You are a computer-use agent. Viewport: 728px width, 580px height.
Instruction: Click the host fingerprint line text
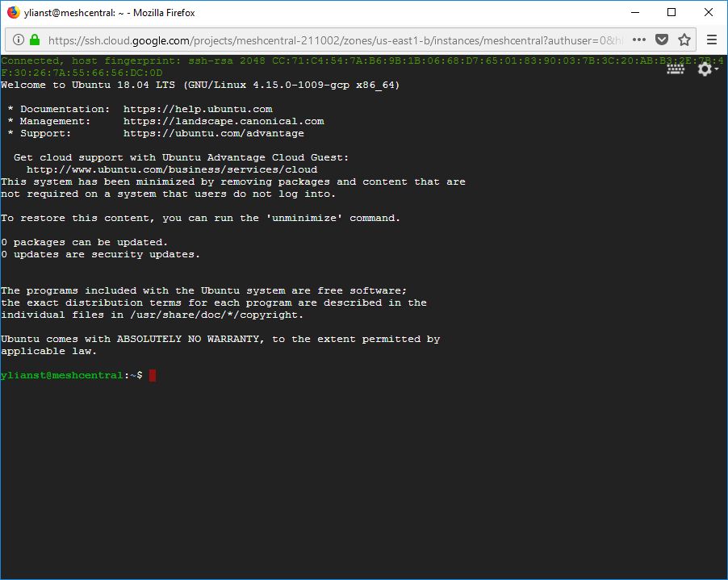pos(362,66)
